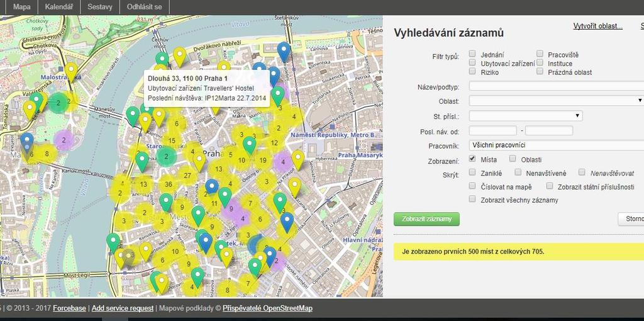This screenshot has width=644, height=321.
Task: Open the Přispěvatelé OpenStreetMap link
Action: click(x=267, y=308)
